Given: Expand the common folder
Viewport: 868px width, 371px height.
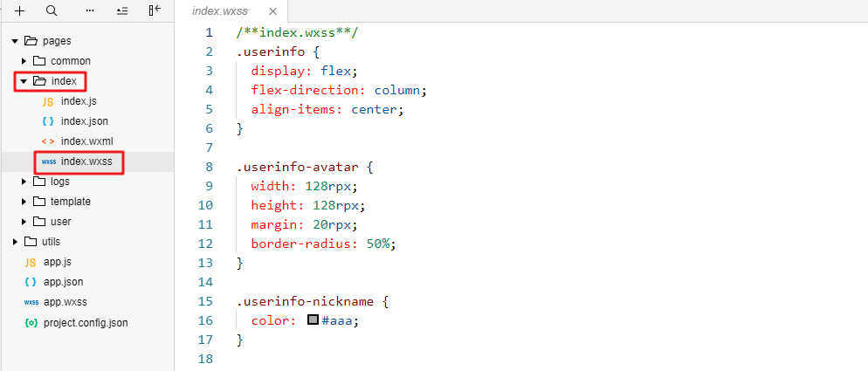Looking at the screenshot, I should (25, 61).
